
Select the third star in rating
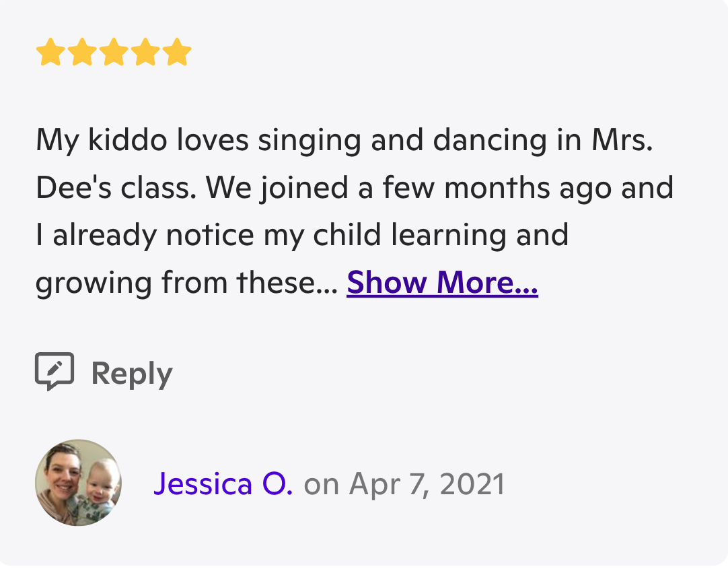[x=113, y=53]
